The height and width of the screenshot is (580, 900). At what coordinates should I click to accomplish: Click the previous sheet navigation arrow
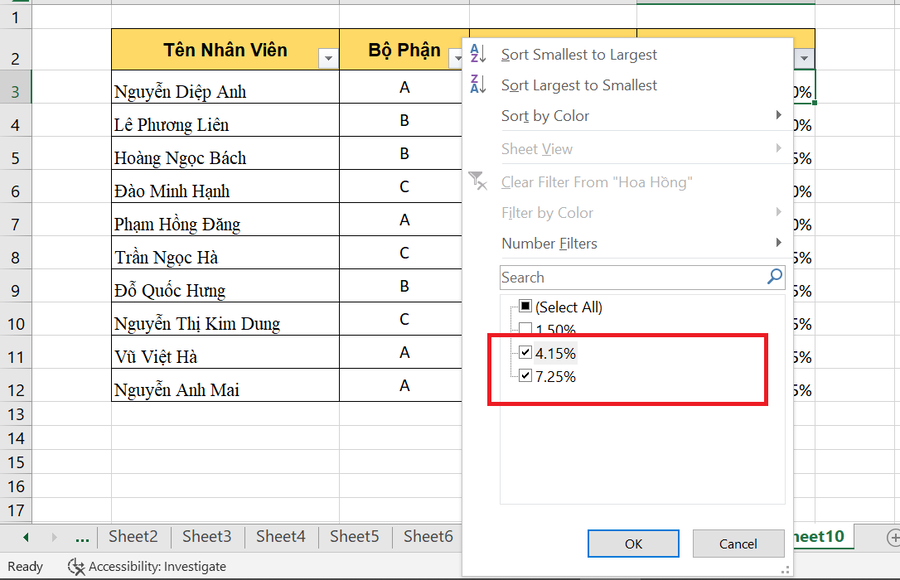click(x=26, y=538)
